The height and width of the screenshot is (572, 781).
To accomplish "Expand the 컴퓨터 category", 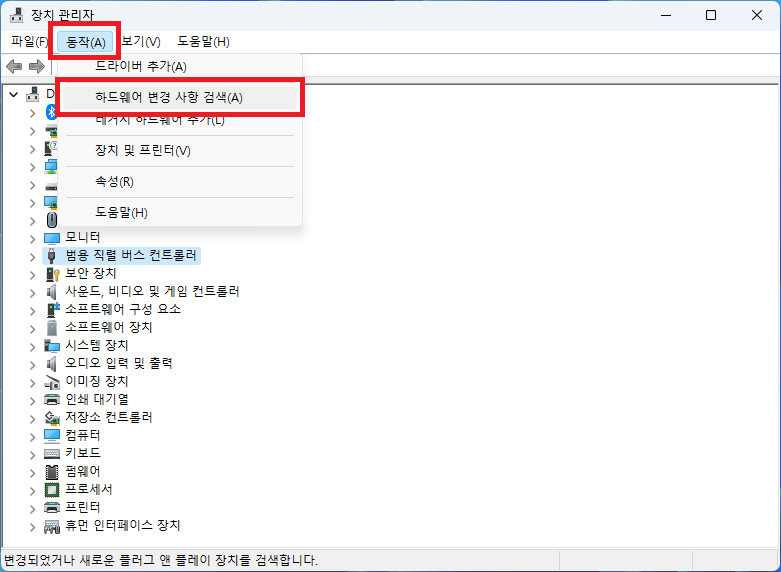I will 32,437.
